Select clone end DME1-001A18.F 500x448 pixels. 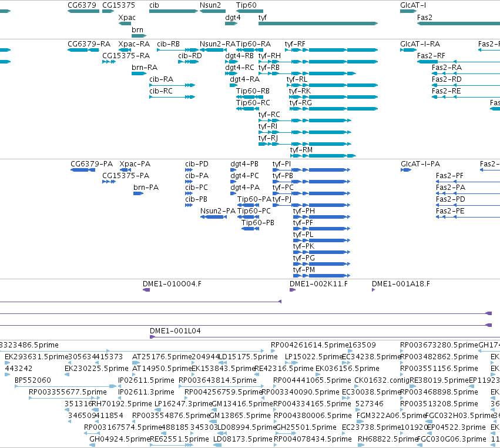(x=374, y=290)
